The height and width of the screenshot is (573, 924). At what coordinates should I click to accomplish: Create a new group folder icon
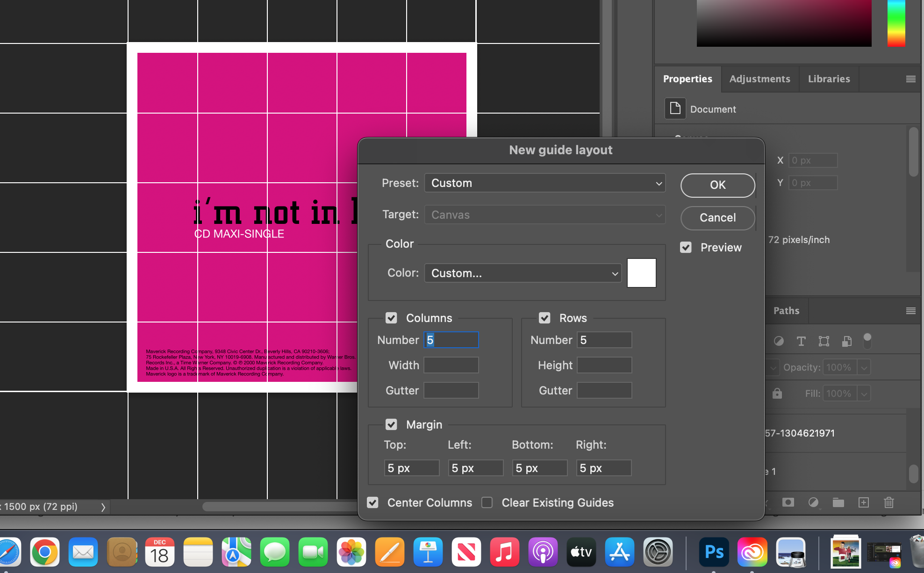click(x=838, y=502)
